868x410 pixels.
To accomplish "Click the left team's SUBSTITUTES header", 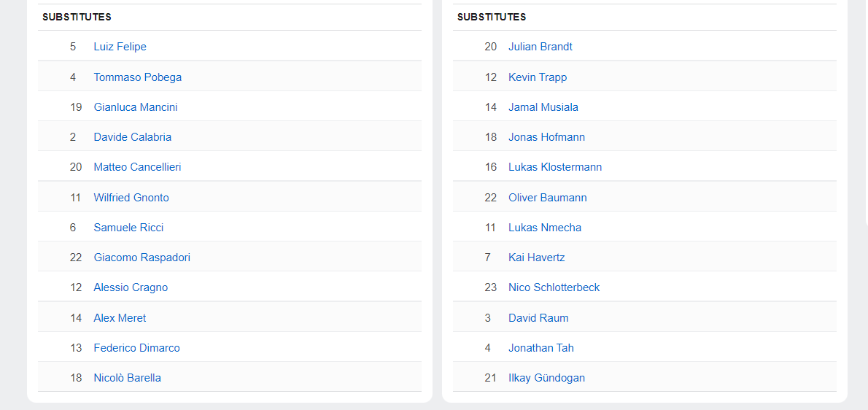I will (x=77, y=17).
